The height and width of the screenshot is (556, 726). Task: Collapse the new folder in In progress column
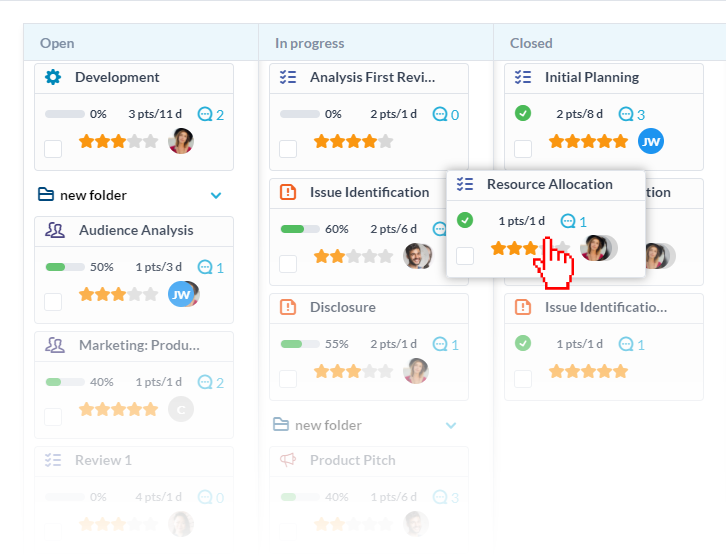451,425
